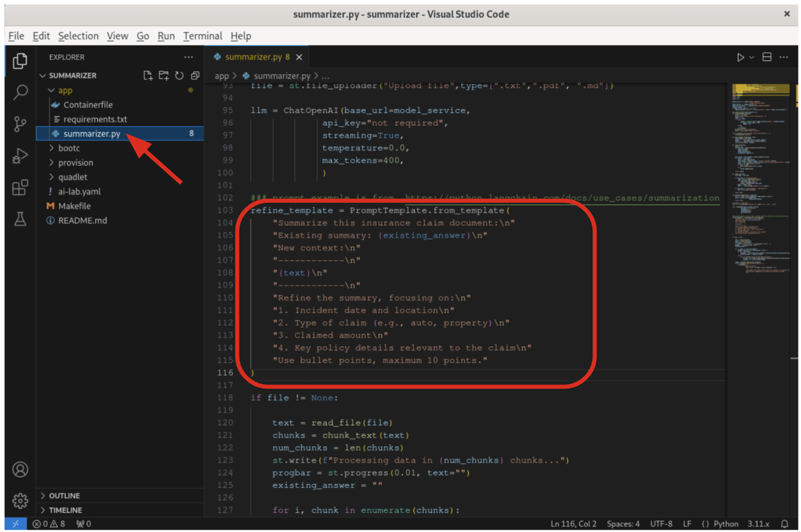The image size is (801, 532).
Task: Click the minimap code overview
Action: click(x=761, y=180)
